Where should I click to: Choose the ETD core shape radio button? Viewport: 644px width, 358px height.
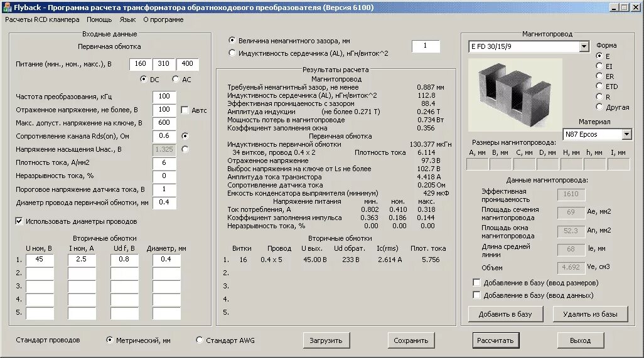tap(599, 86)
